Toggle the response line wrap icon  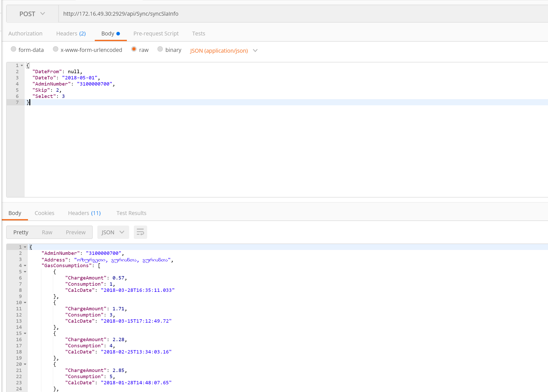click(140, 232)
